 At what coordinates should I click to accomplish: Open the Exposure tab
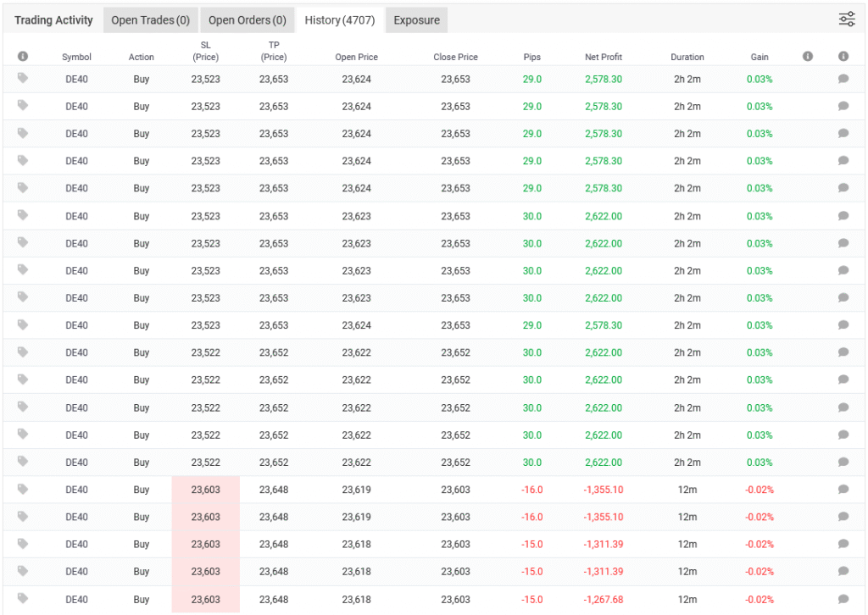(416, 20)
